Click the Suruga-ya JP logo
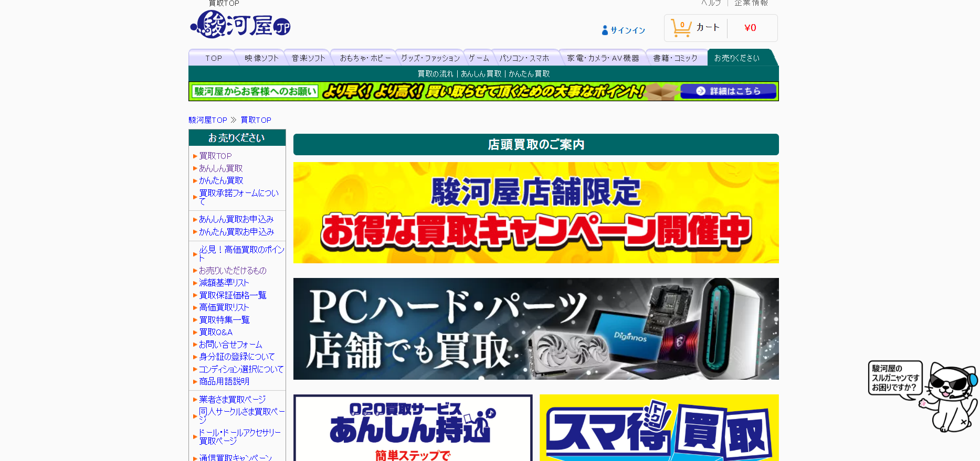Image resolution: width=980 pixels, height=461 pixels. coord(240,24)
